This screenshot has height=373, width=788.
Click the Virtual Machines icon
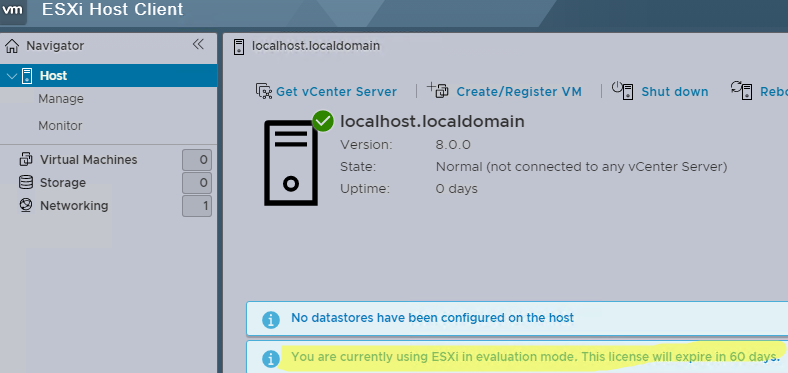[x=26, y=160]
